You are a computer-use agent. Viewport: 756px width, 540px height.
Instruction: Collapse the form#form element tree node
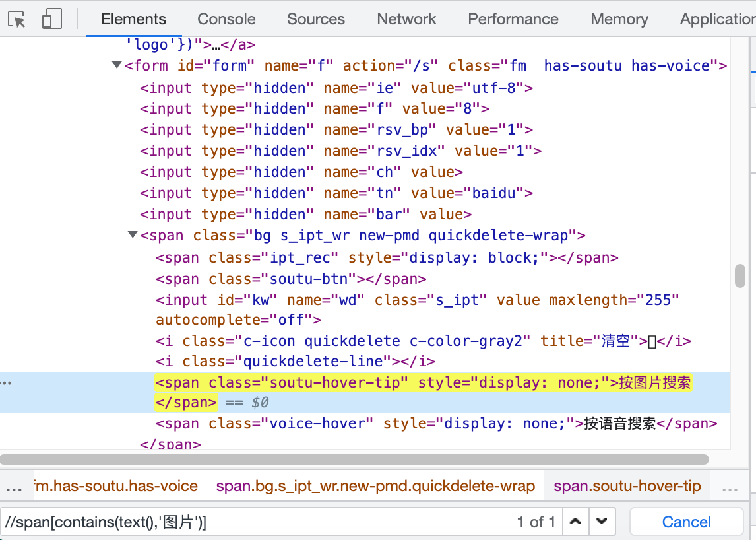tap(117, 65)
